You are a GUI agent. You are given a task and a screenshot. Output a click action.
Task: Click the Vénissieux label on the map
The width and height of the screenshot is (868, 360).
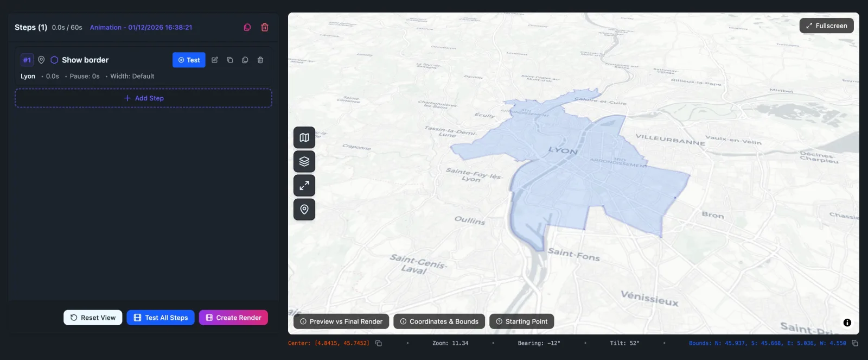click(x=649, y=298)
